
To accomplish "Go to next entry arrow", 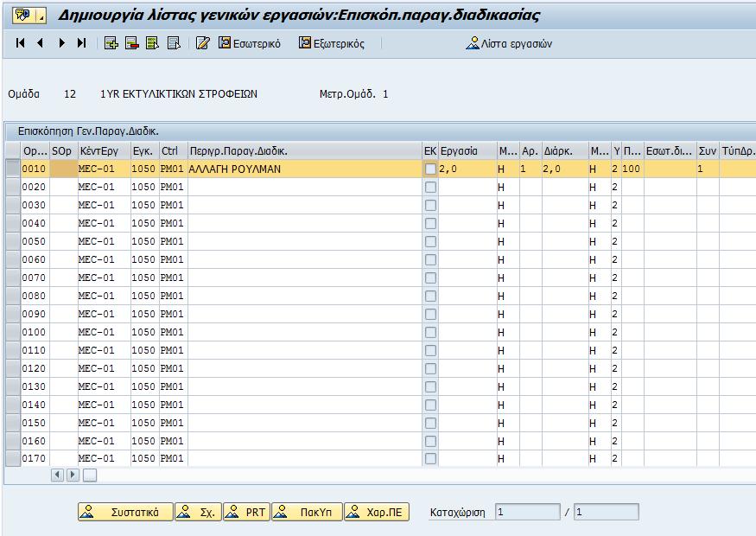I will pos(61,43).
